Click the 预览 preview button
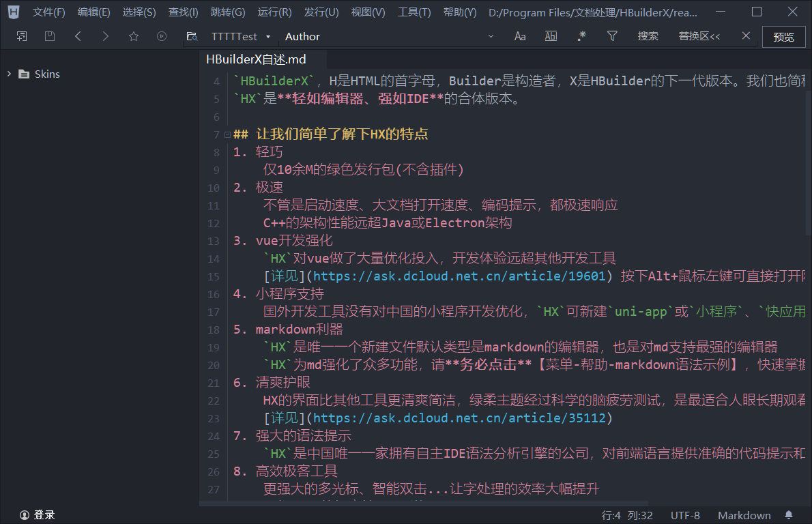This screenshot has height=524, width=812. click(783, 37)
